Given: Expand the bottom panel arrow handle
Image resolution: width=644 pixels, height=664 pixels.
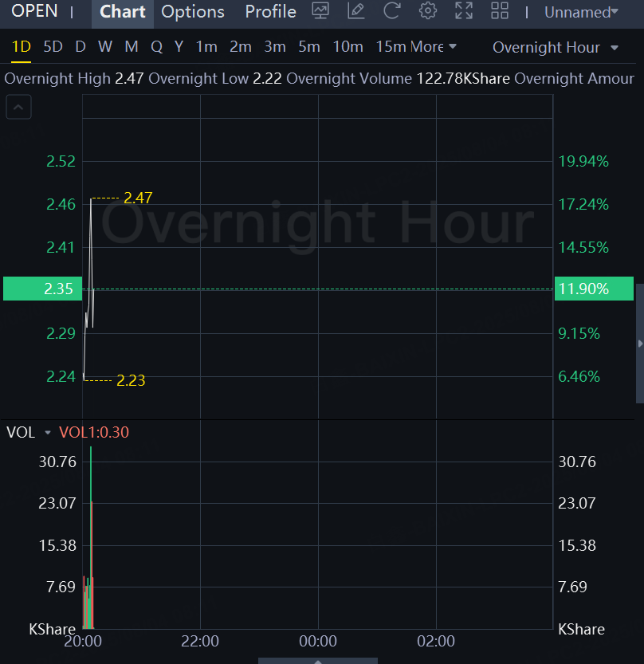Looking at the screenshot, I should coord(318,661).
